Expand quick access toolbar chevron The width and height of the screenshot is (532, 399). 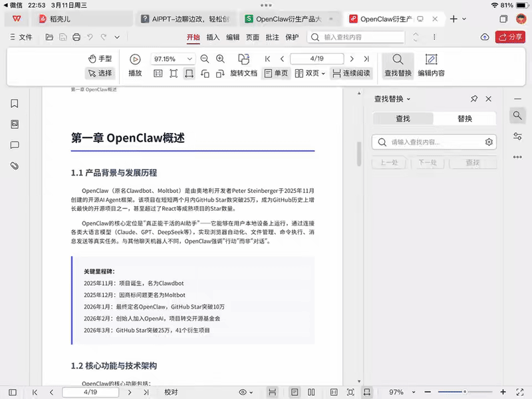coord(117,37)
